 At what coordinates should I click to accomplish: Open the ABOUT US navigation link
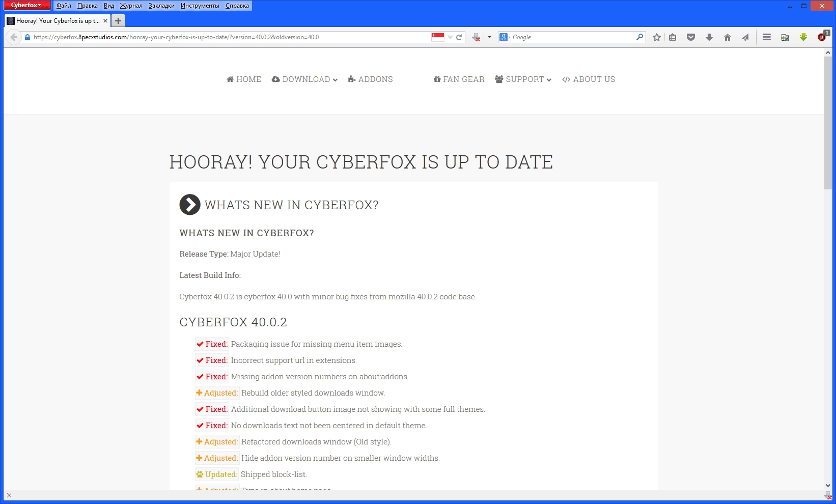(x=589, y=79)
